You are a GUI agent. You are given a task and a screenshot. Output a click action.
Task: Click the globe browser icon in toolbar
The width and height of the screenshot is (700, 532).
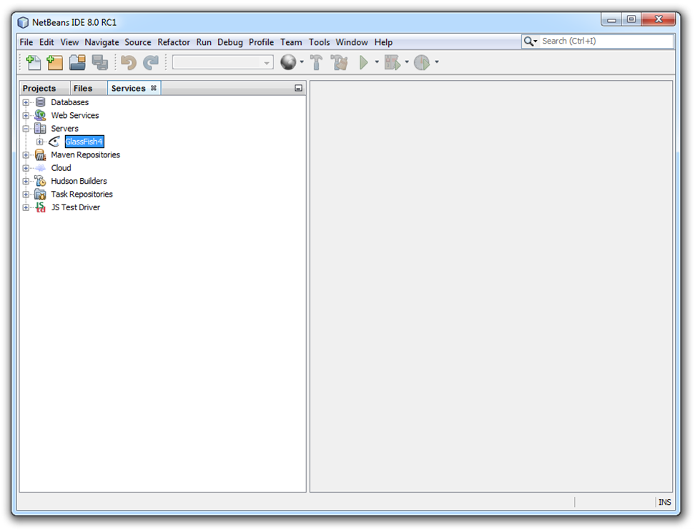288,62
